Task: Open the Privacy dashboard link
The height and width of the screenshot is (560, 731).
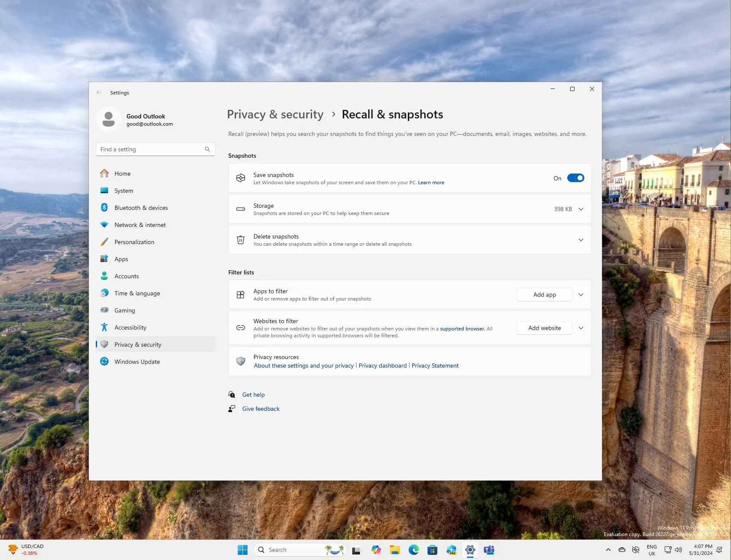Action: click(x=382, y=365)
